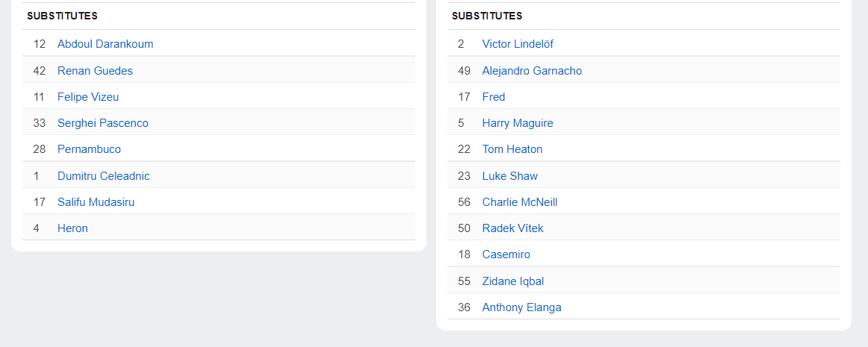Image resolution: width=868 pixels, height=347 pixels.
Task: Click Luke Shaw player link
Action: (x=510, y=176)
